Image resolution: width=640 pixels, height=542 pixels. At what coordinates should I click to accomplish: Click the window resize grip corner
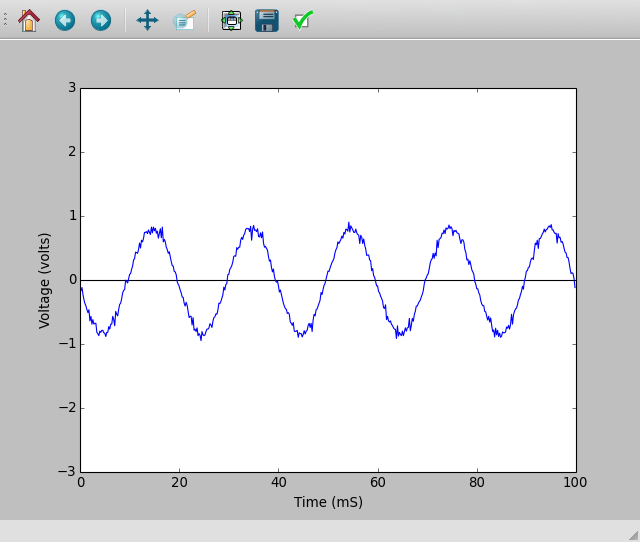[x=633, y=535]
